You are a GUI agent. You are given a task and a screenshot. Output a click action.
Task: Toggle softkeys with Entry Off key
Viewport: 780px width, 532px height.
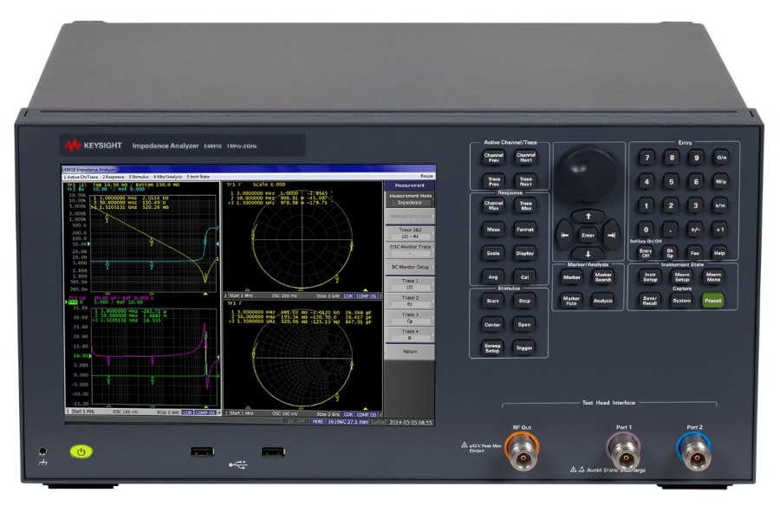pos(645,251)
